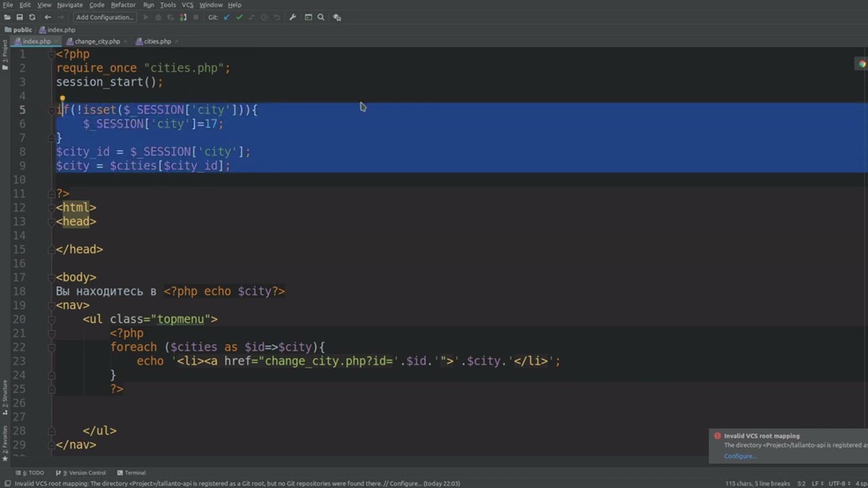868x488 pixels.
Task: Click the Open folder toolbar icon
Action: coord(7,17)
